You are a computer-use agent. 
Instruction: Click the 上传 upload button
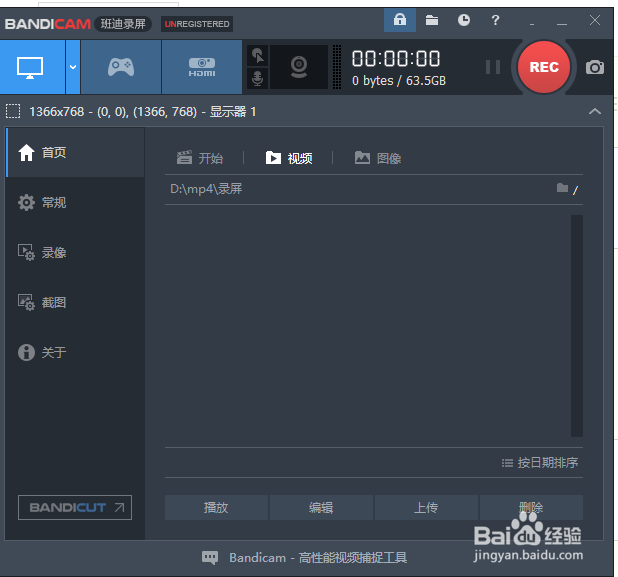(x=426, y=507)
